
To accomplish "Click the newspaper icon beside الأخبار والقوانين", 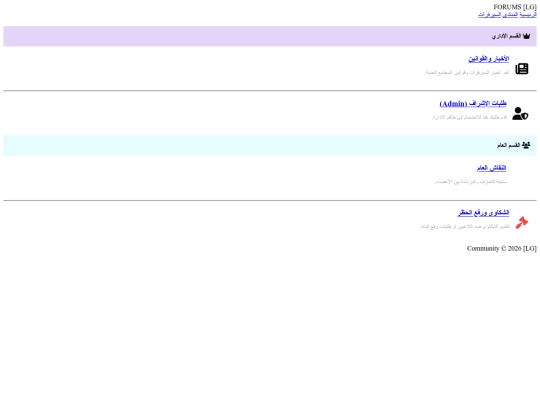I will tap(522, 69).
